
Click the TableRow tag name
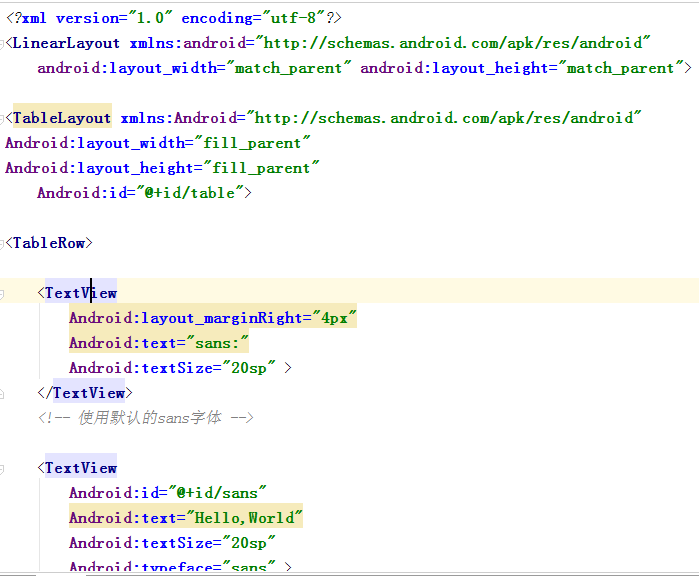point(49,243)
